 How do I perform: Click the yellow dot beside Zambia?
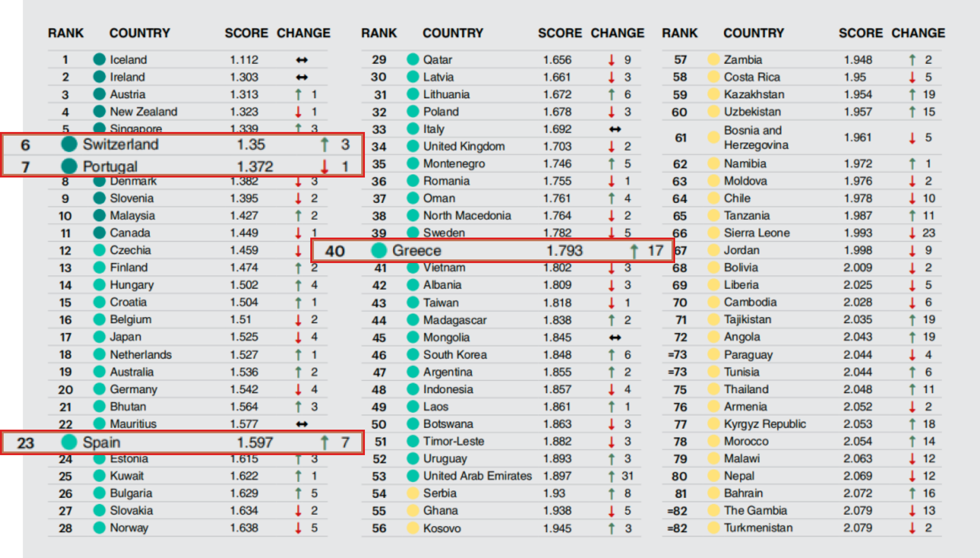pyautogui.click(x=714, y=59)
